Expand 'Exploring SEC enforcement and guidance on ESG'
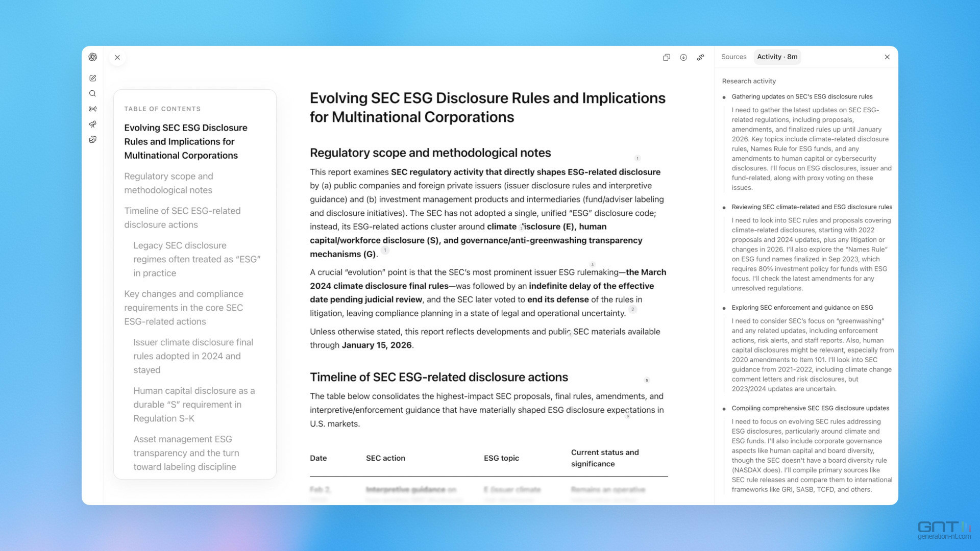Screen dimensions: 980x551 pyautogui.click(x=802, y=308)
